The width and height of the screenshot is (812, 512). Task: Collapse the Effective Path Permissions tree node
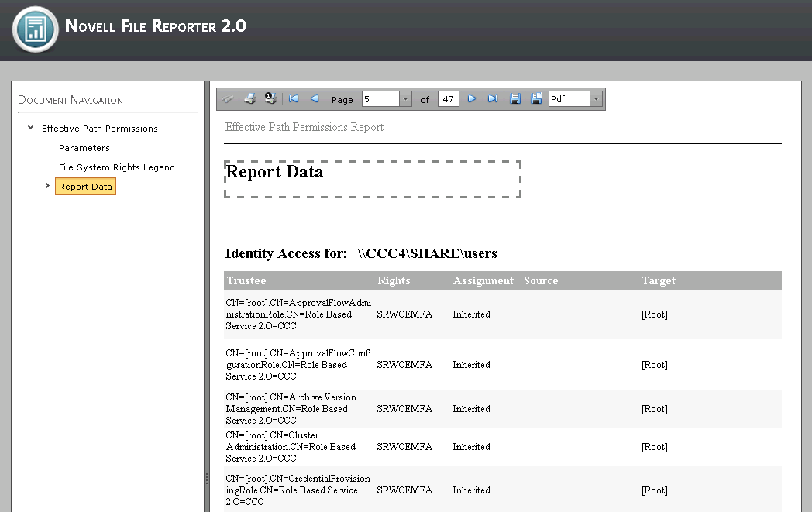point(30,127)
